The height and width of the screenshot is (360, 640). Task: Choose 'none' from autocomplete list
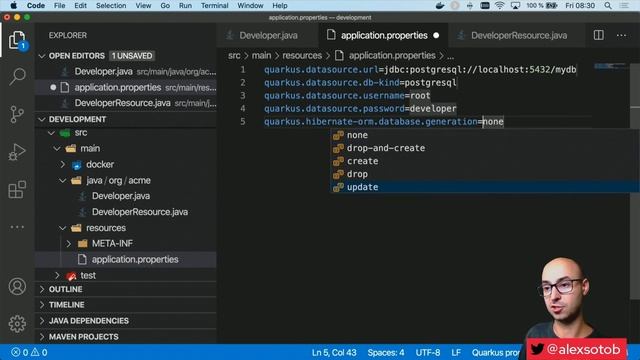pyautogui.click(x=484, y=135)
